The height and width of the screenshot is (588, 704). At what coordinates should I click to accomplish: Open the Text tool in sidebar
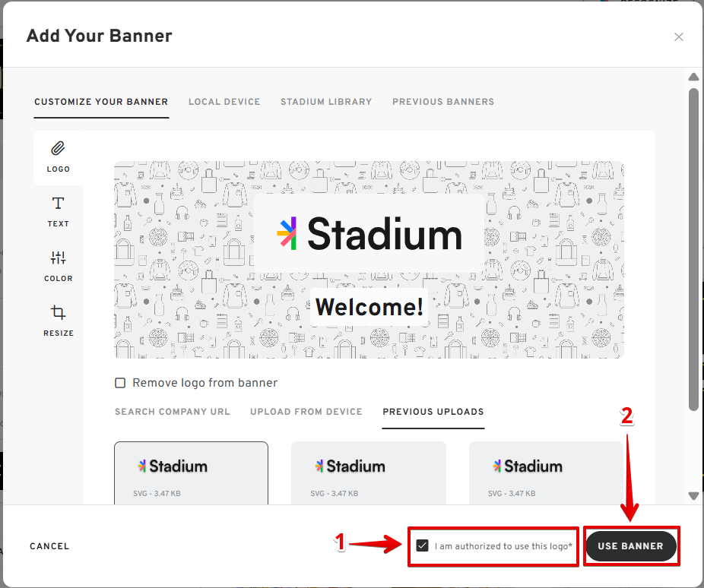click(x=59, y=204)
